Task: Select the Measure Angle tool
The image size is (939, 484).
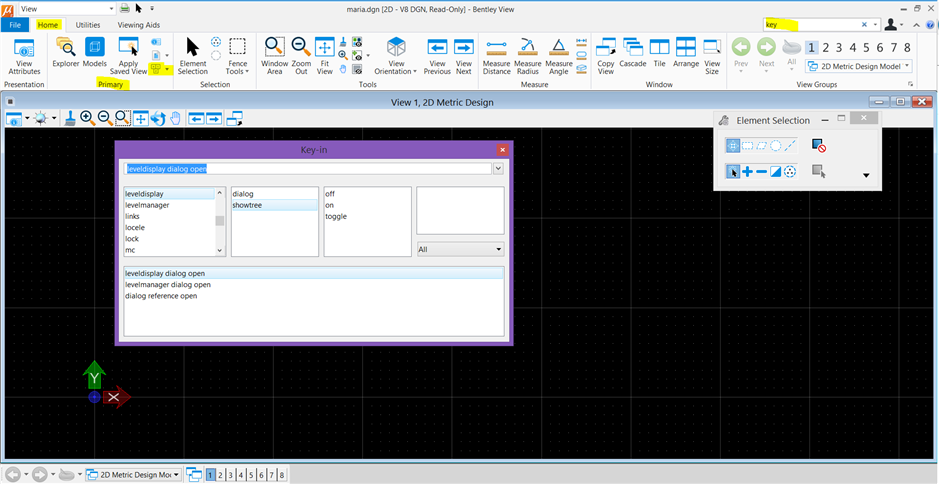Action: tap(559, 56)
